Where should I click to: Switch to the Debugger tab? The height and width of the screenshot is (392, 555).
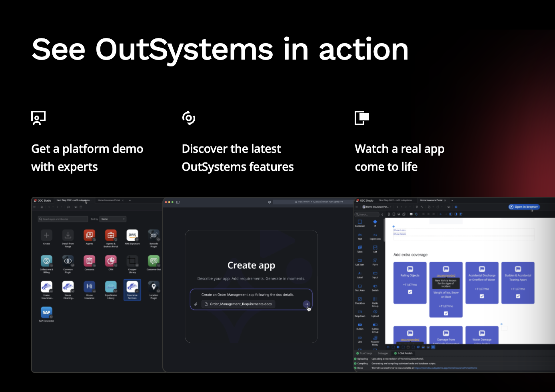coord(383,353)
